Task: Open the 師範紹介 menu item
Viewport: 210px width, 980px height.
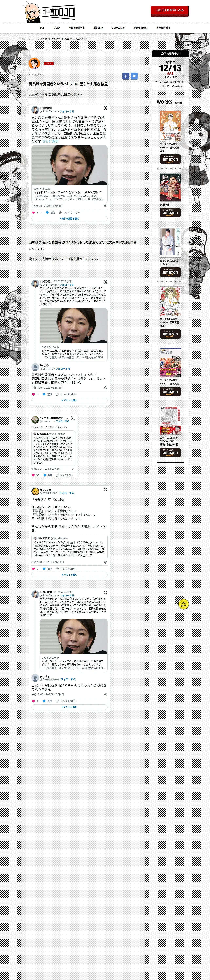Action: pos(98,28)
